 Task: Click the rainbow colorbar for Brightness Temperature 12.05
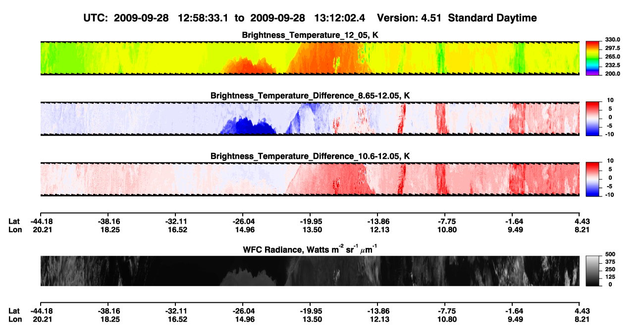593,58
